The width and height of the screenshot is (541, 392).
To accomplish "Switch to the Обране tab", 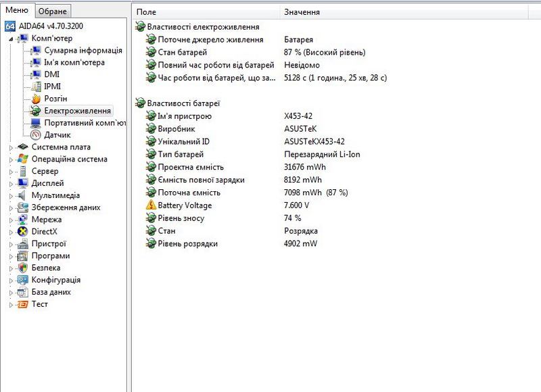I will 52,12.
